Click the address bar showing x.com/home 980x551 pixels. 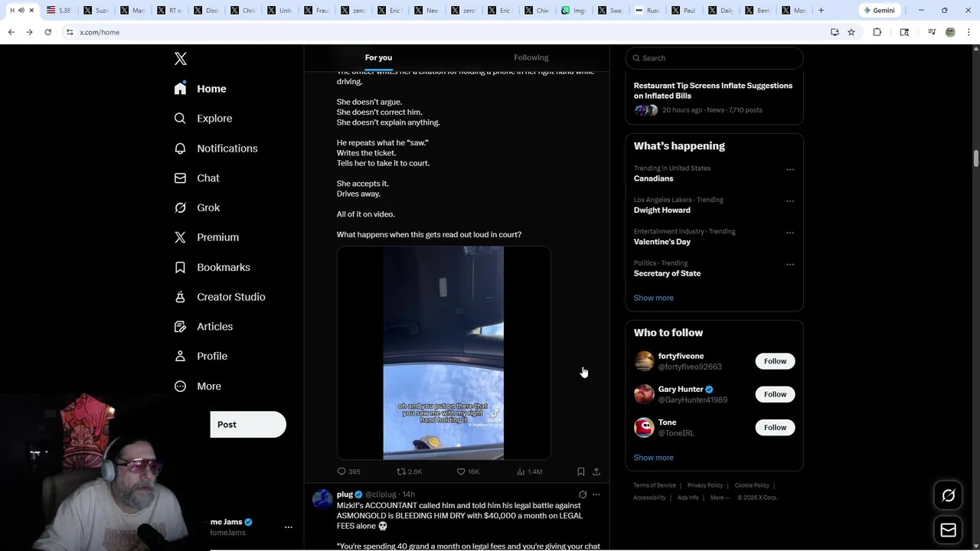tap(444, 32)
